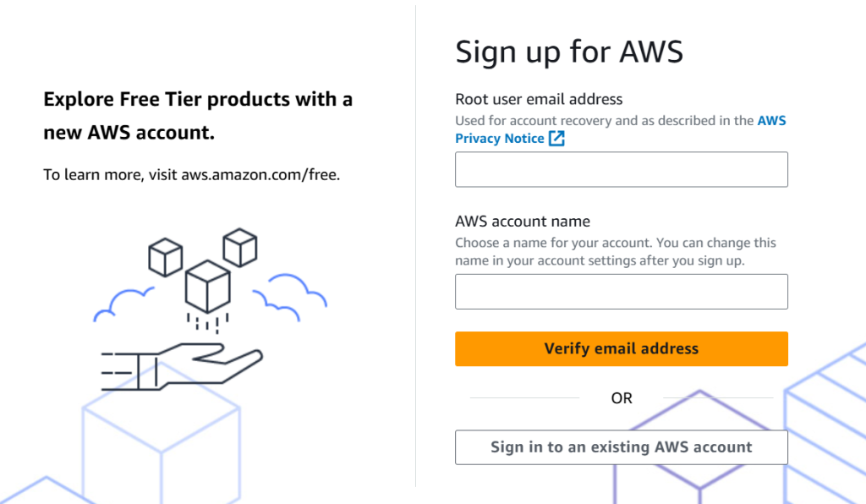Open the AWS Privacy Notice link
Image resolution: width=866 pixels, height=504 pixels.
[x=499, y=139]
